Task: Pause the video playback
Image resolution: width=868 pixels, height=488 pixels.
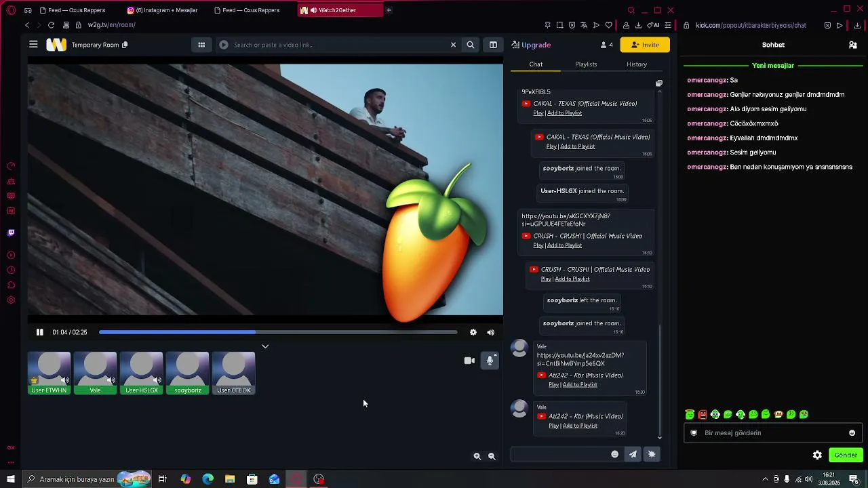Action: point(40,332)
